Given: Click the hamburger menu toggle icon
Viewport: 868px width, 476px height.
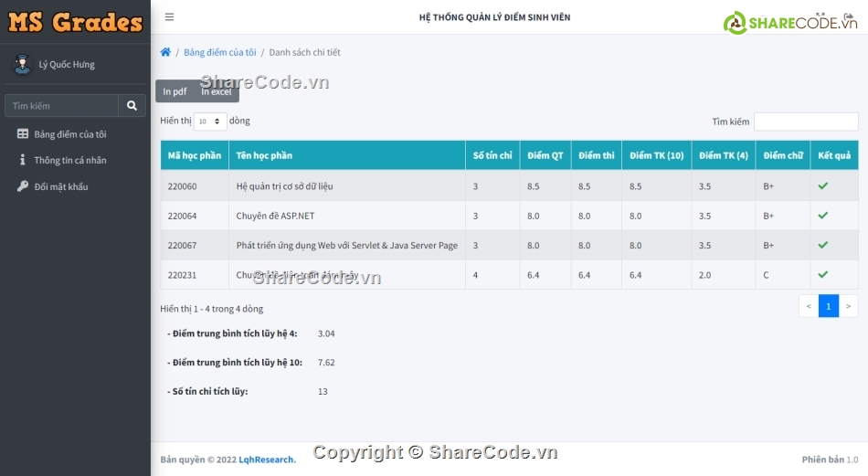Looking at the screenshot, I should pos(170,17).
